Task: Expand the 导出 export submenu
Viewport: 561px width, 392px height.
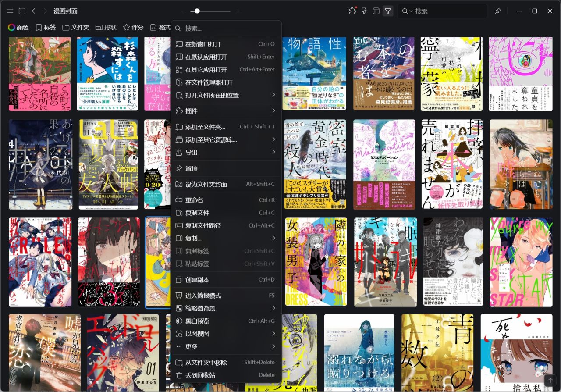Action: 226,152
